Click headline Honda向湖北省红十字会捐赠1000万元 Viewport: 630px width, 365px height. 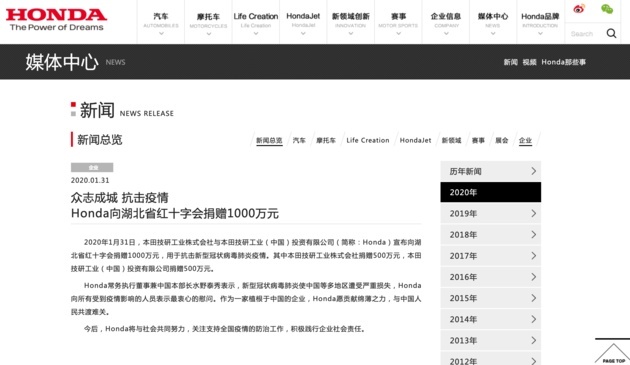175,213
